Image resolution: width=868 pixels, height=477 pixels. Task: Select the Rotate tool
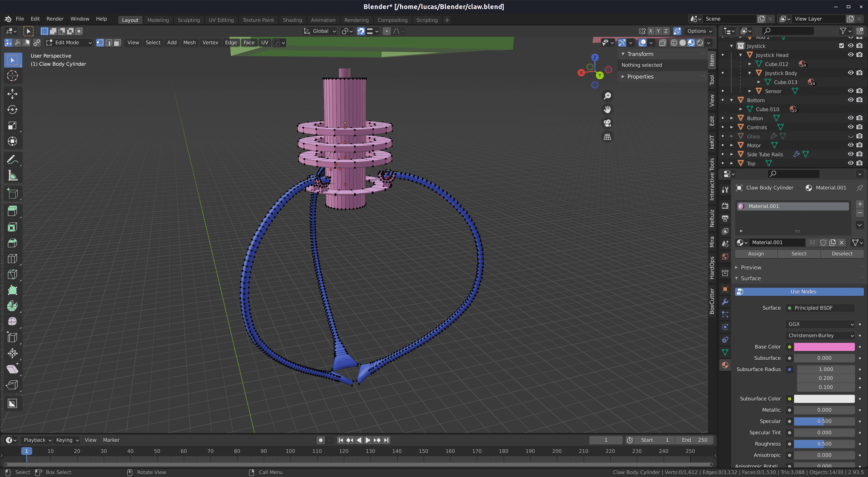click(12, 109)
